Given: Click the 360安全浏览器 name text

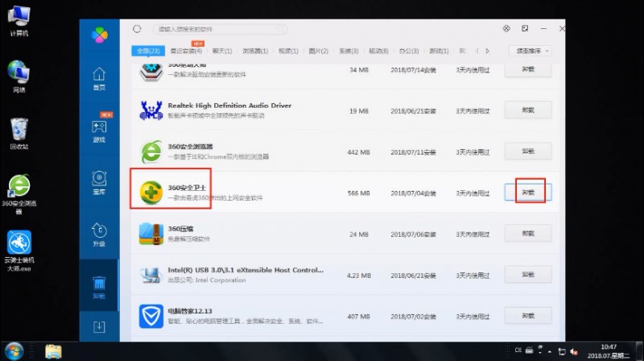Looking at the screenshot, I should point(190,147).
